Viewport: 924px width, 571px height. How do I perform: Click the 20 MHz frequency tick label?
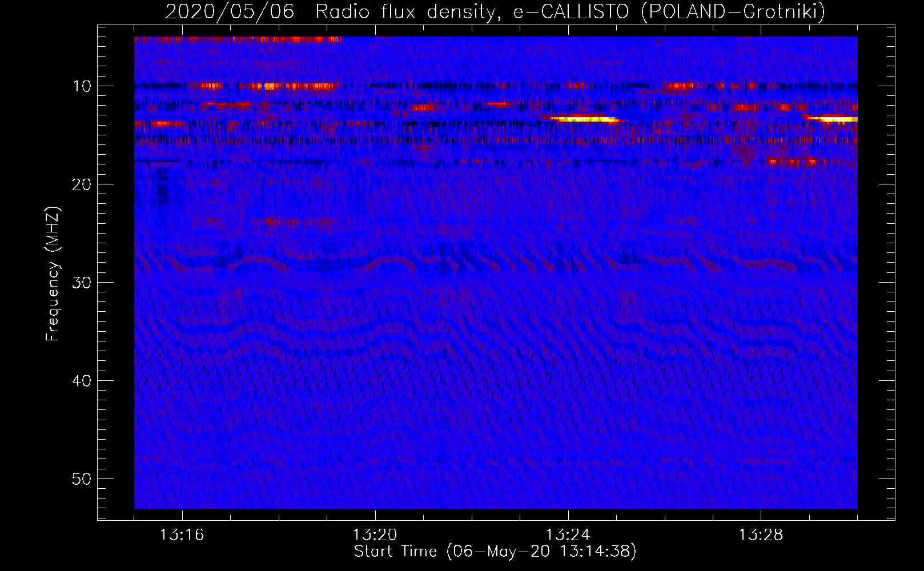(82, 184)
